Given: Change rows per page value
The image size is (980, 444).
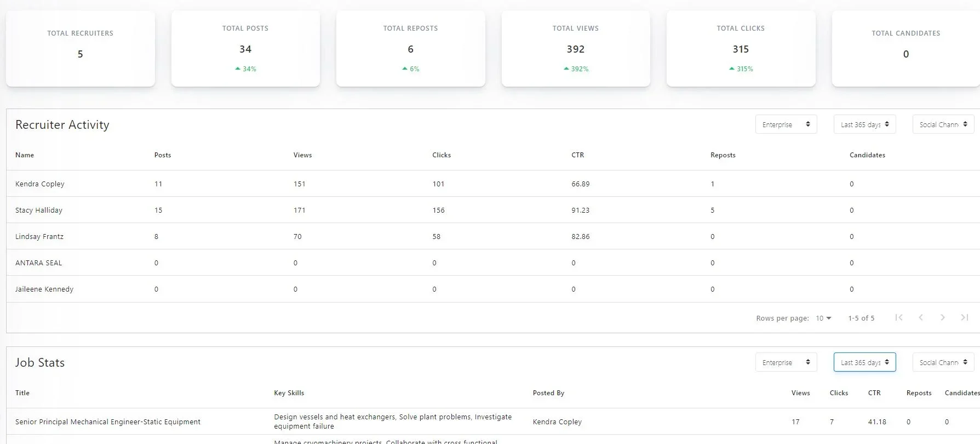Looking at the screenshot, I should 823,318.
